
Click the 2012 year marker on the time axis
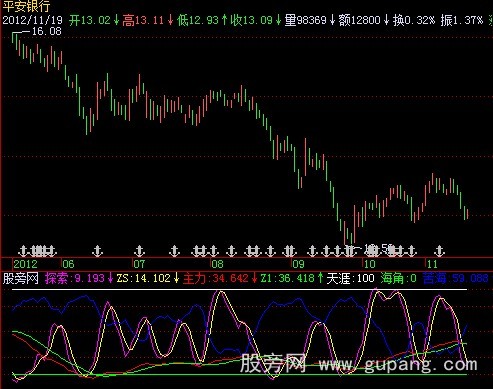coord(25,264)
